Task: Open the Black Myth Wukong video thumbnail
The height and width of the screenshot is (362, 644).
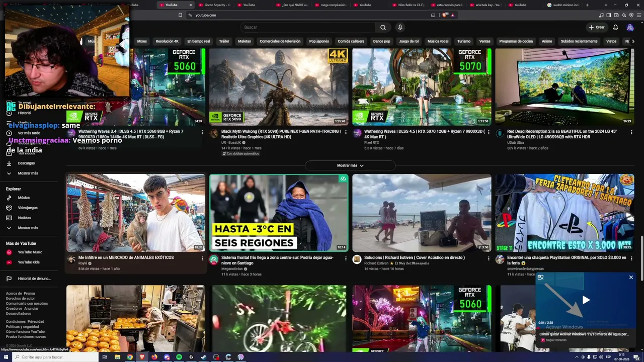Action: point(279,86)
